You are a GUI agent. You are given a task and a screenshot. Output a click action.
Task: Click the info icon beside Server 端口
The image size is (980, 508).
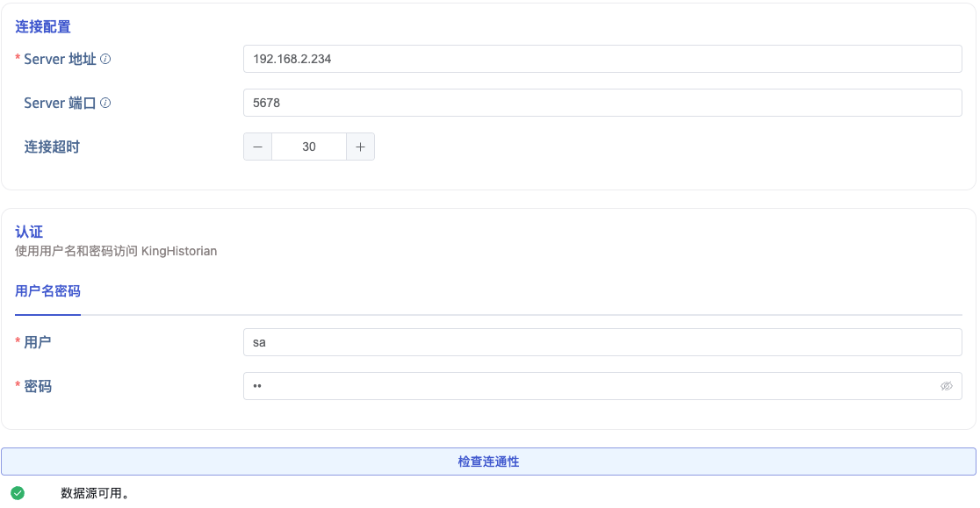pyautogui.click(x=105, y=103)
